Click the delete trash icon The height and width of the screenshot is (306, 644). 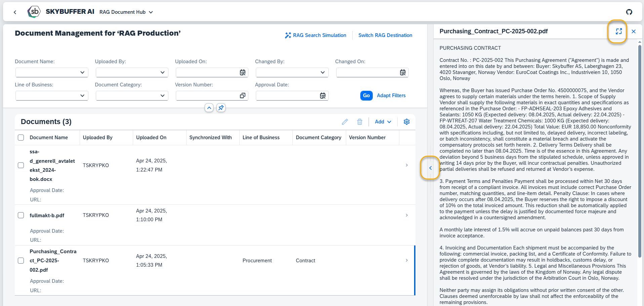click(360, 122)
